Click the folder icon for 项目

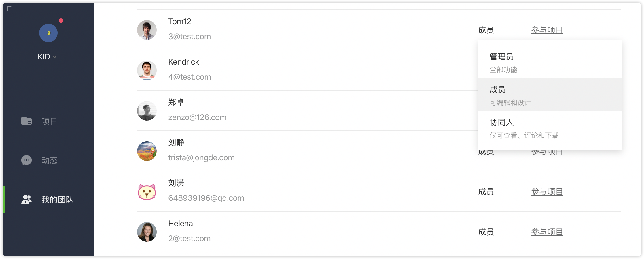(x=26, y=121)
